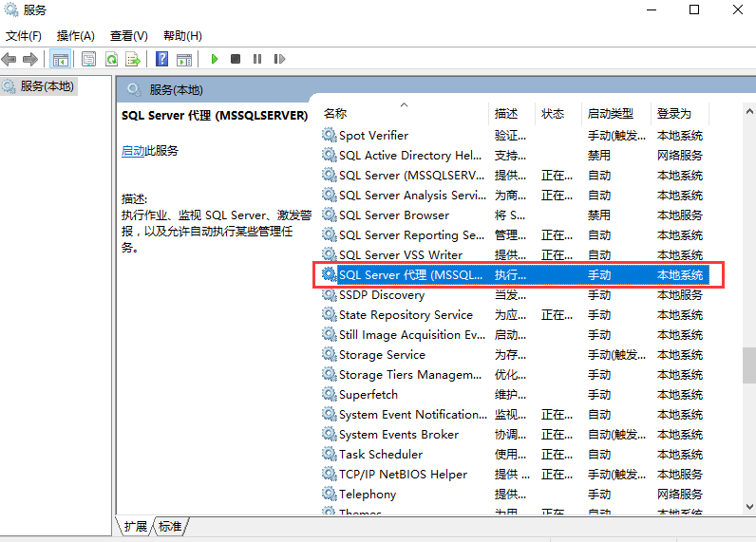Sort by the 名称 column header

404,114
